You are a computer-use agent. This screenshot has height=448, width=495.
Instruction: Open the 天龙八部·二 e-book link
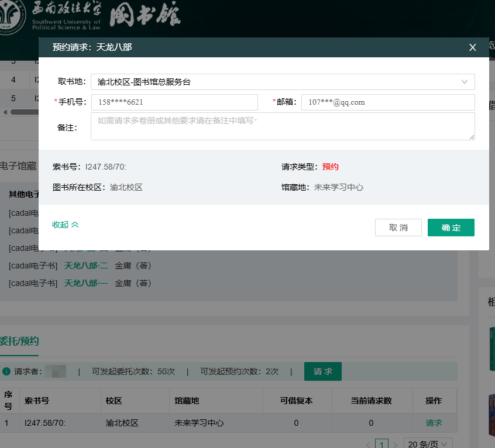coord(86,266)
